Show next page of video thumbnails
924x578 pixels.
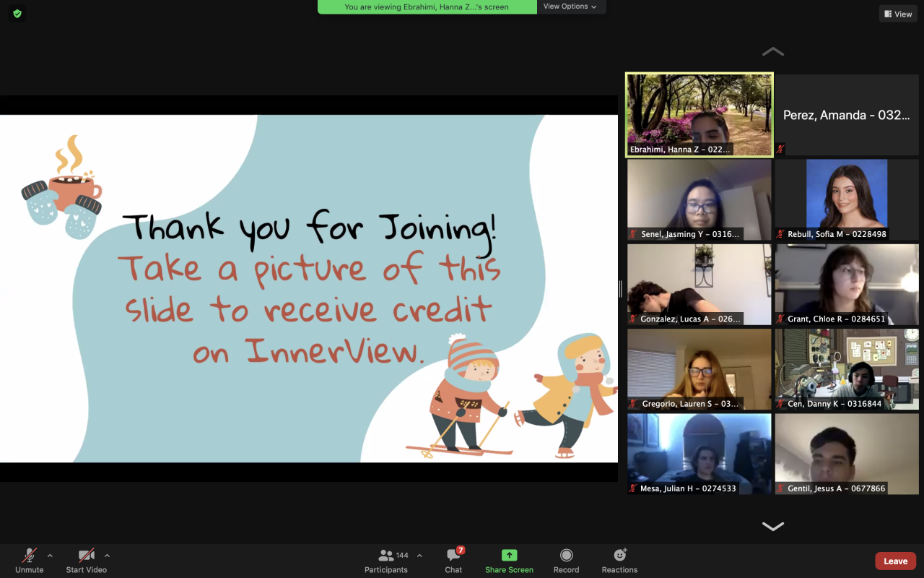(772, 527)
